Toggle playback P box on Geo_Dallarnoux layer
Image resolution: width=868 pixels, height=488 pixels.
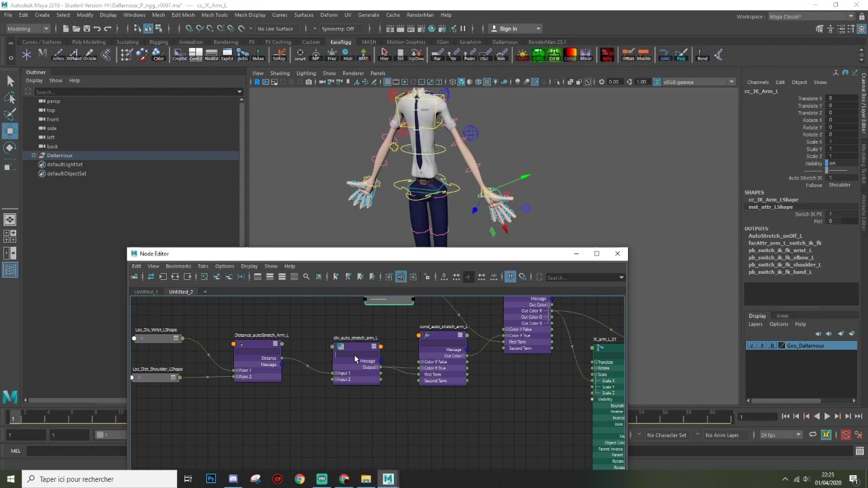(x=762, y=346)
